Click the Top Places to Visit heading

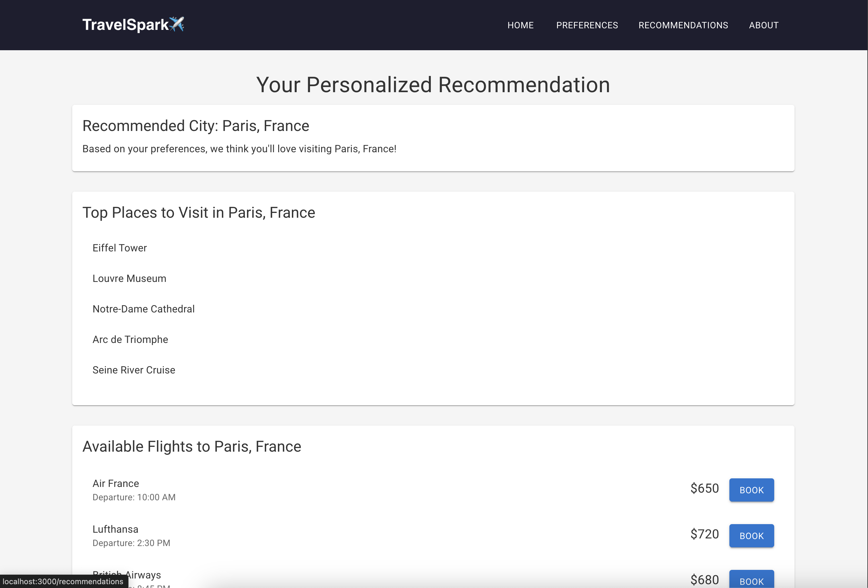pos(199,212)
